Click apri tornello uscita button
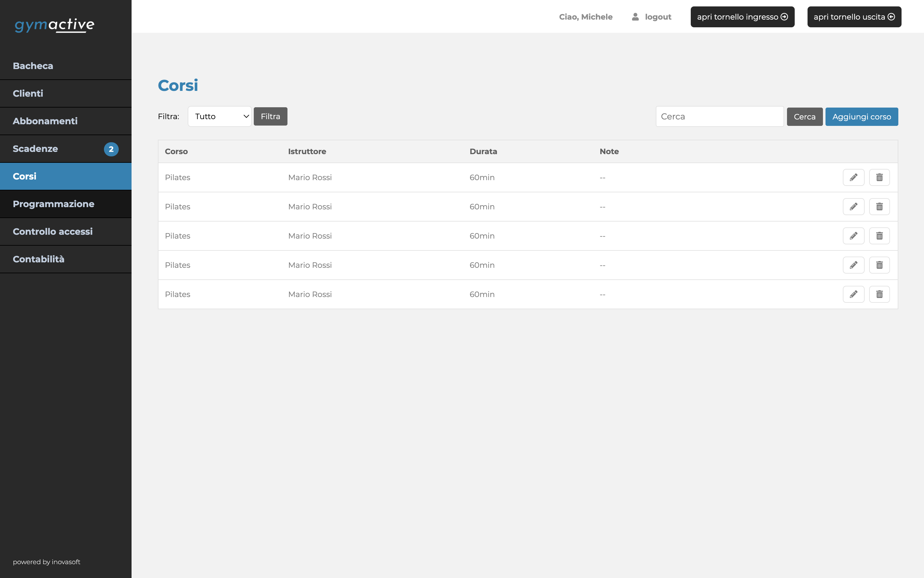Viewport: 924px width, 578px height. coord(854,17)
